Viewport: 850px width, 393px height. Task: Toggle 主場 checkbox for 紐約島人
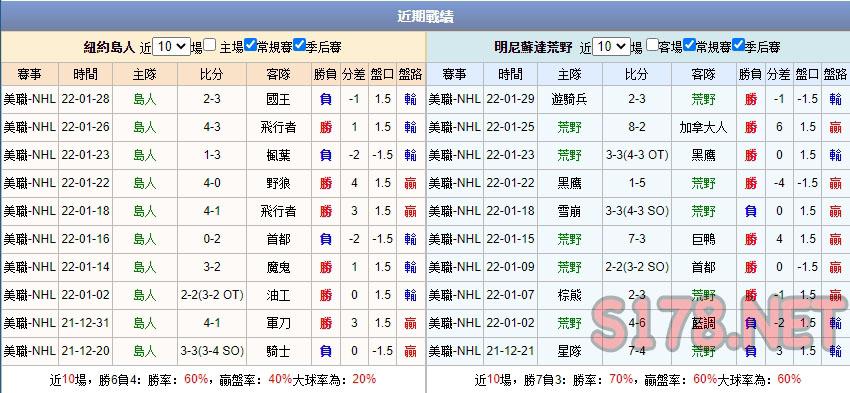[x=210, y=46]
